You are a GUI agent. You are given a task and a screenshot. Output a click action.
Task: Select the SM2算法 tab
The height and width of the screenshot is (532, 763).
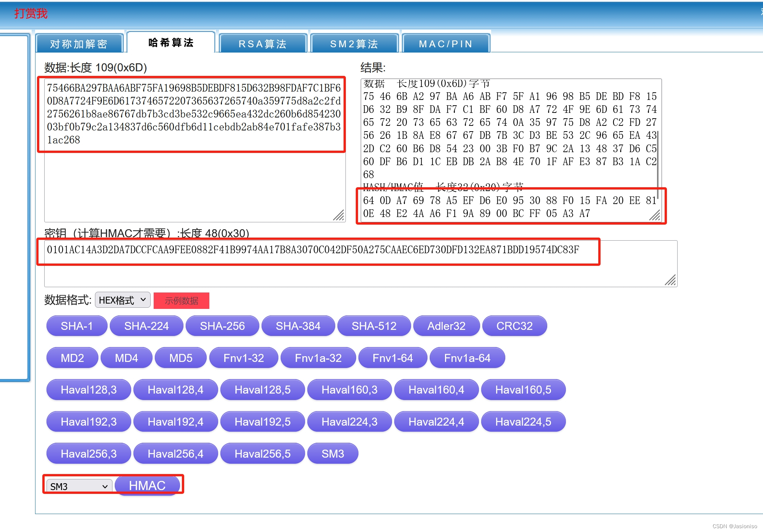coord(354,43)
